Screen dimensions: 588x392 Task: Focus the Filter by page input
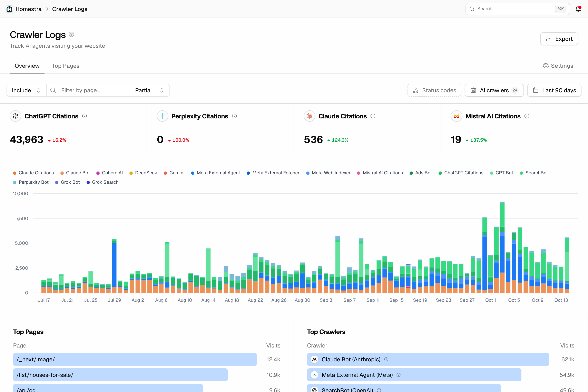pyautogui.click(x=88, y=90)
